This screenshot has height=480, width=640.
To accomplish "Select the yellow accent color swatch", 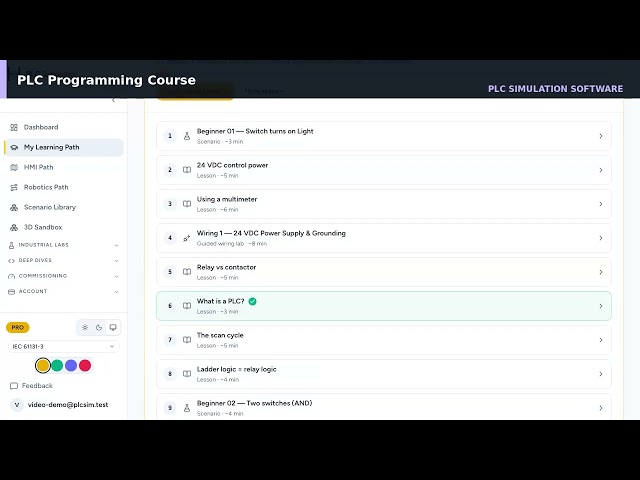I will click(x=43, y=365).
